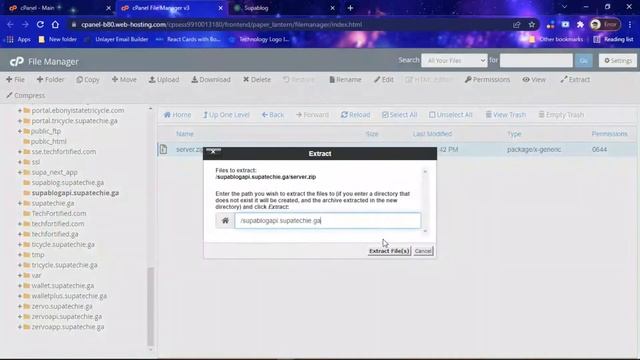
Task: Sort by Name column header
Action: pos(185,134)
